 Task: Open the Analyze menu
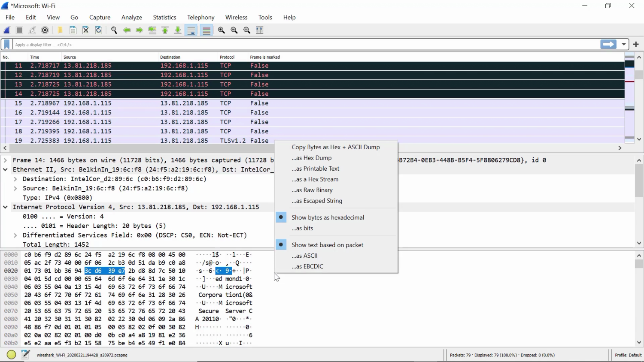click(132, 17)
